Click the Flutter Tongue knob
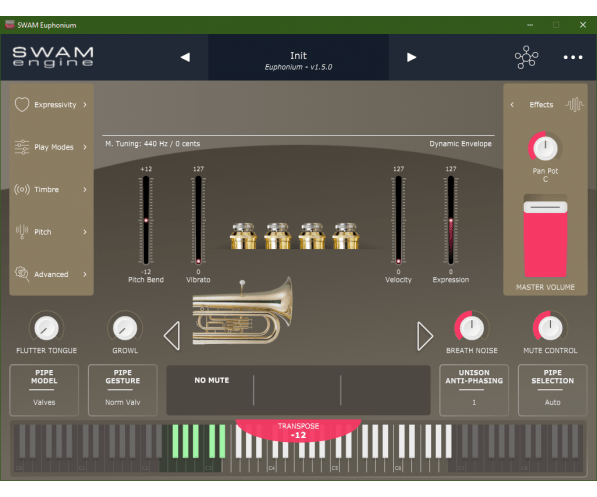This screenshot has width=597, height=497. (x=46, y=328)
